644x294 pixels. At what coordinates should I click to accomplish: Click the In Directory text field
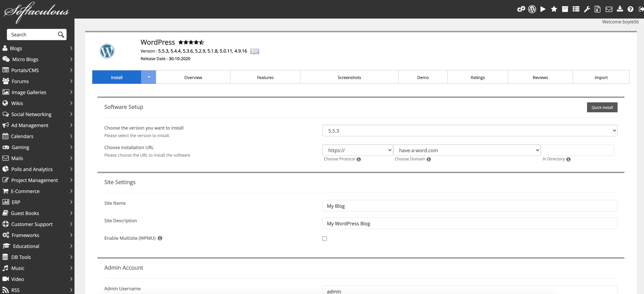pyautogui.click(x=578, y=150)
